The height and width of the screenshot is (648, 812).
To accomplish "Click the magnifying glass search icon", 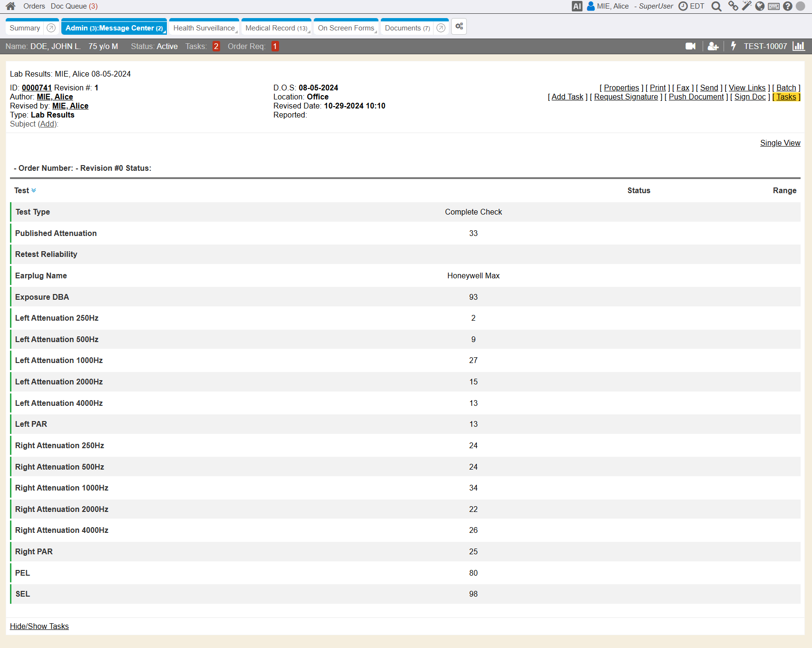I will pyautogui.click(x=716, y=6).
